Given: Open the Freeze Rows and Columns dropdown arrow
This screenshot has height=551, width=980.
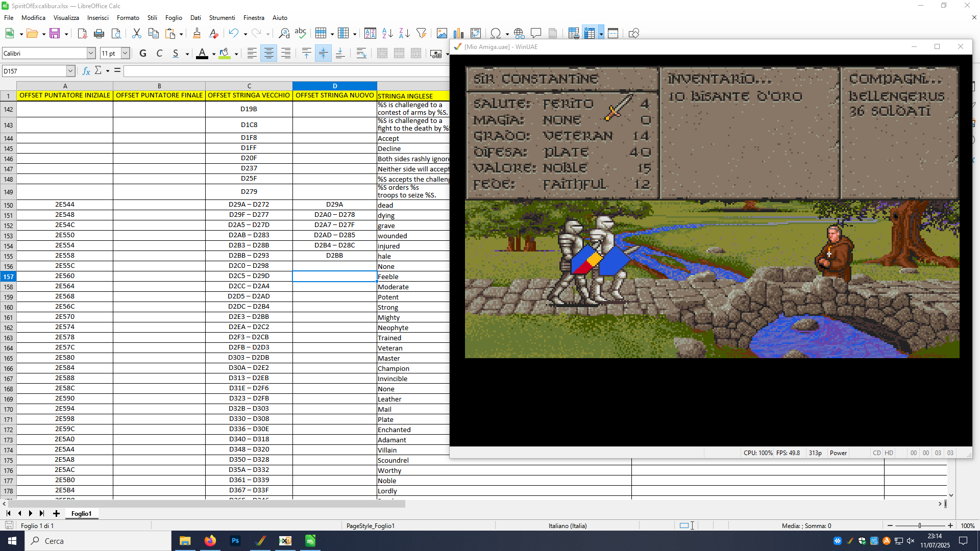Looking at the screenshot, I should [601, 34].
